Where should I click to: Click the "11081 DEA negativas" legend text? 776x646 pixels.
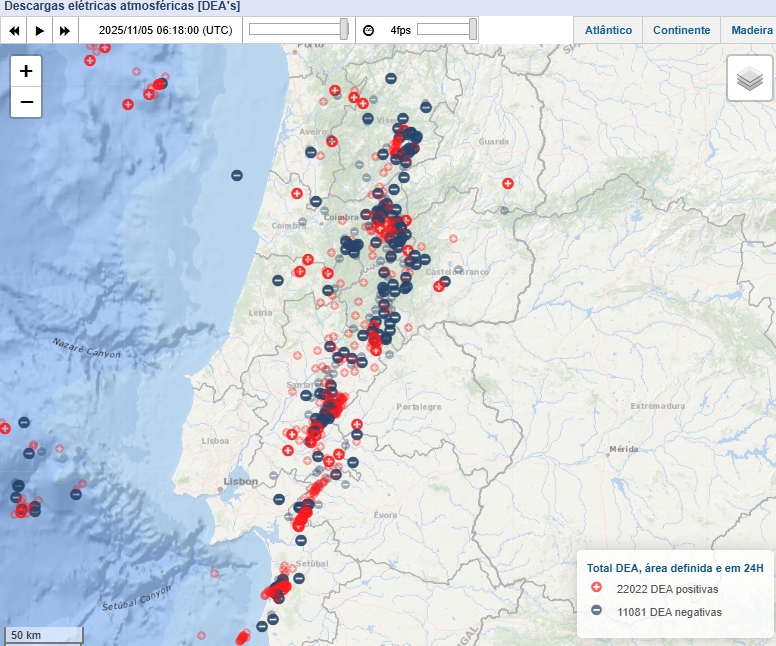click(x=668, y=611)
